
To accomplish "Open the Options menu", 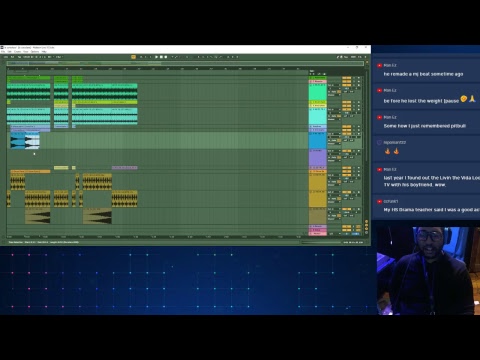I will (x=35, y=52).
